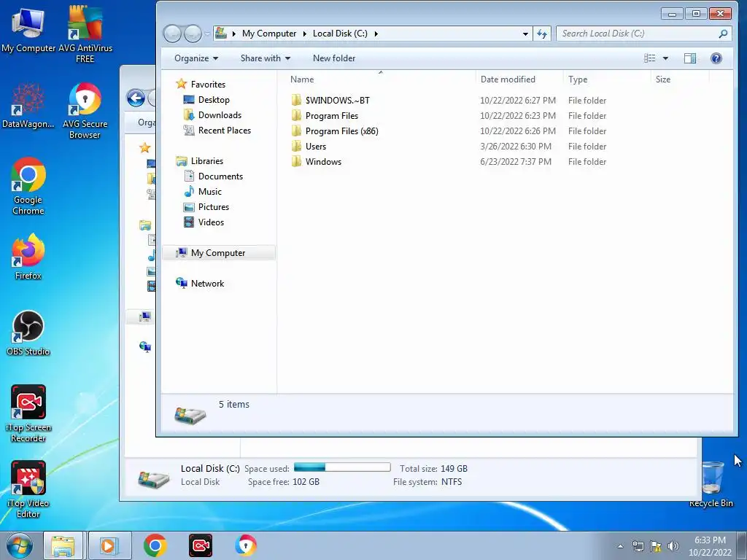Click My Computer in the address breadcrumb
This screenshot has width=747, height=560.
click(268, 34)
